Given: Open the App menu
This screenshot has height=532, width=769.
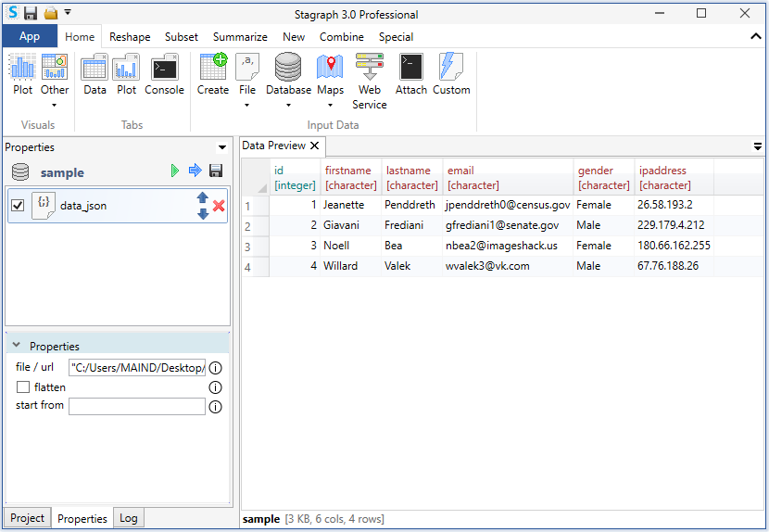Looking at the screenshot, I should (x=30, y=36).
